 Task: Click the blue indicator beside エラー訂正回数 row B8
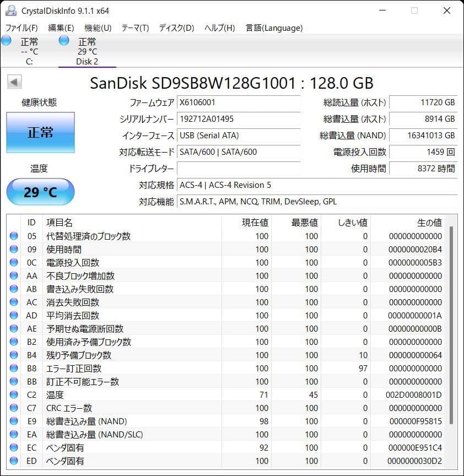(x=13, y=369)
